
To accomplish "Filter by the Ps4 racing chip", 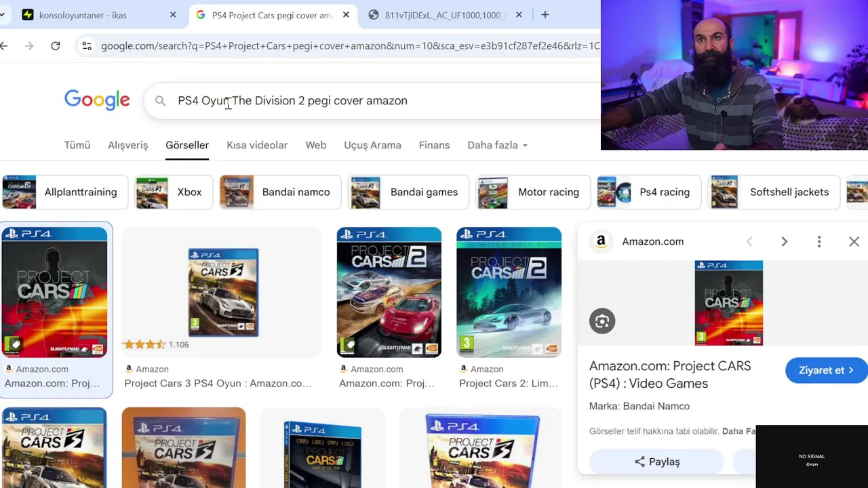I will click(649, 192).
